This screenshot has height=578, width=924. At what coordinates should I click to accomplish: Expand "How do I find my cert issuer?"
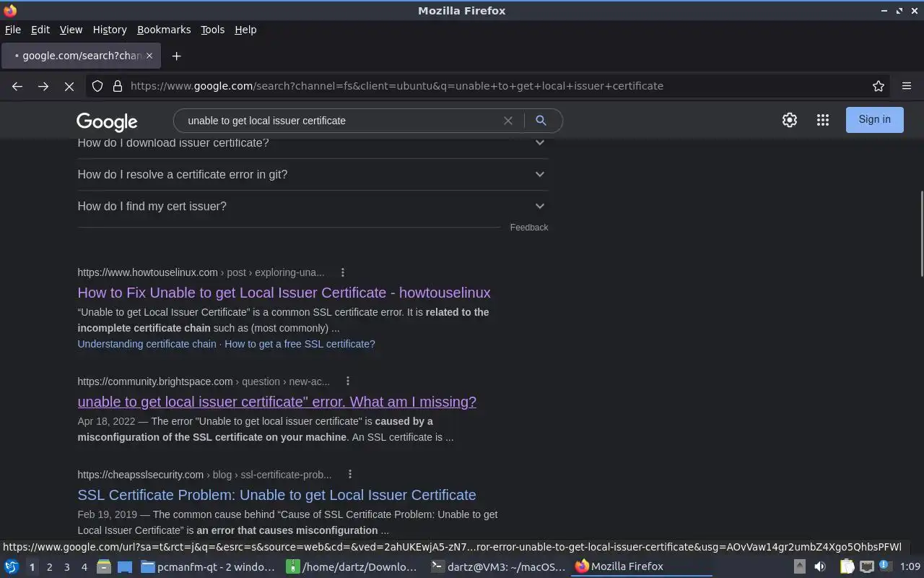pos(312,206)
